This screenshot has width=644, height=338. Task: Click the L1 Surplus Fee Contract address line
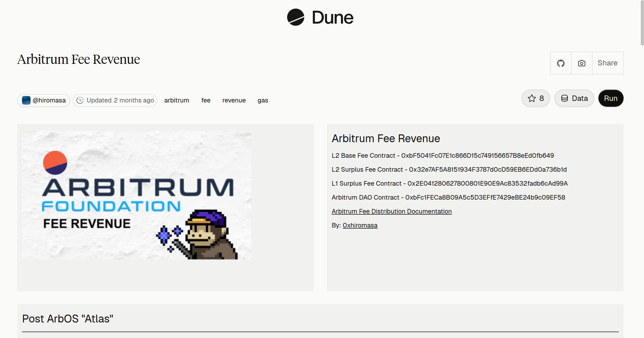(x=450, y=183)
